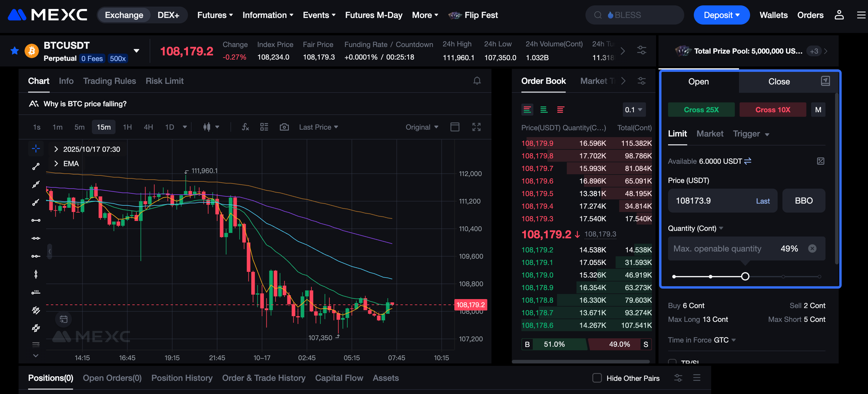Viewport: 868px width, 394px height.
Task: Open the indicators fx icon
Action: coord(245,127)
